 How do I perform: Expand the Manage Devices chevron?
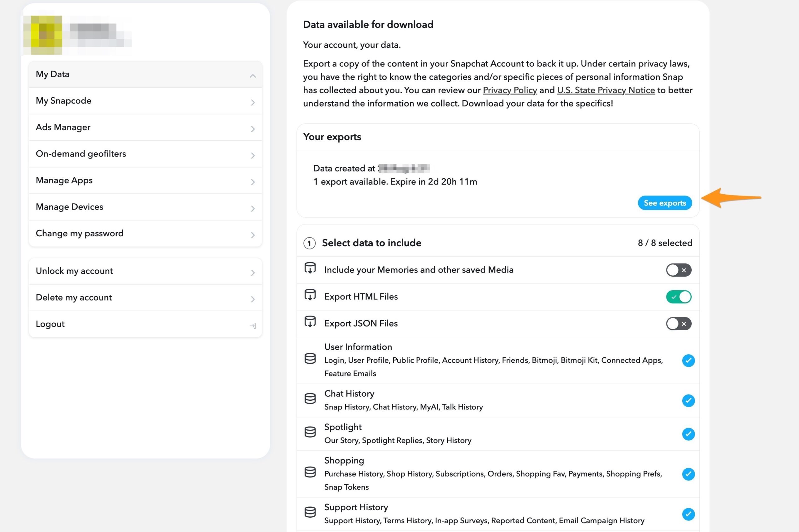pos(252,208)
